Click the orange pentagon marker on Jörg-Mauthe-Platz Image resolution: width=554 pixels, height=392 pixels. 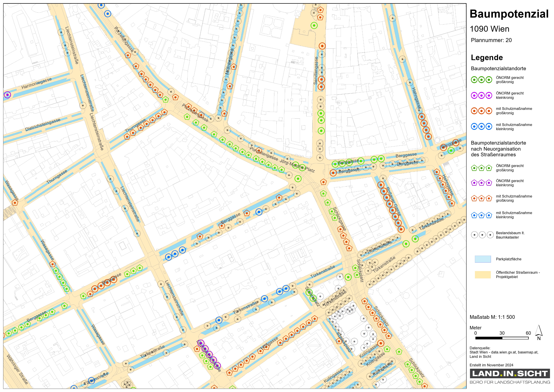tap(323, 182)
